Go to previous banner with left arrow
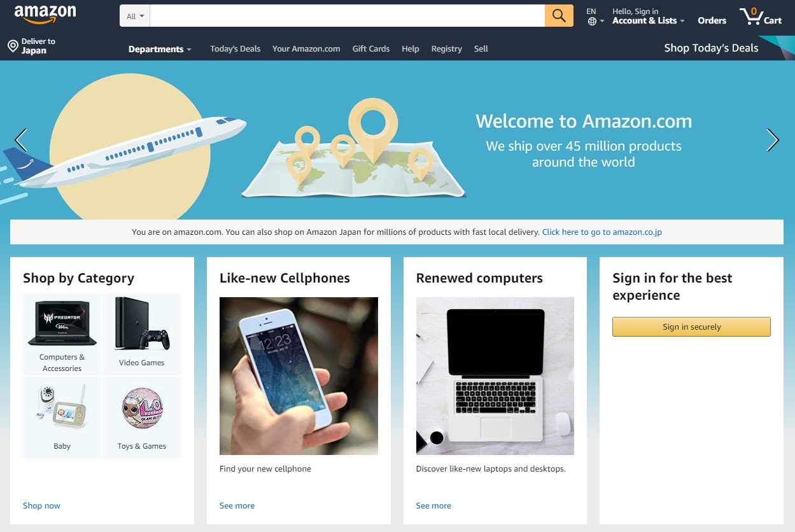Image resolution: width=795 pixels, height=532 pixels. click(x=21, y=140)
